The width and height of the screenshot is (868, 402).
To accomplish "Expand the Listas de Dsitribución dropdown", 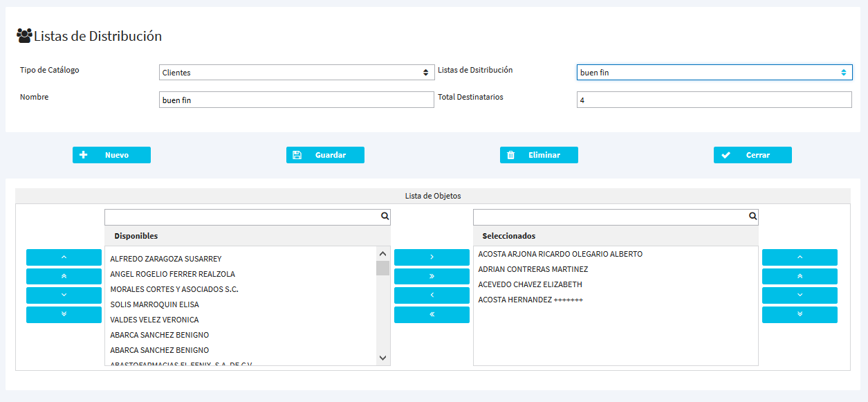I will [714, 73].
